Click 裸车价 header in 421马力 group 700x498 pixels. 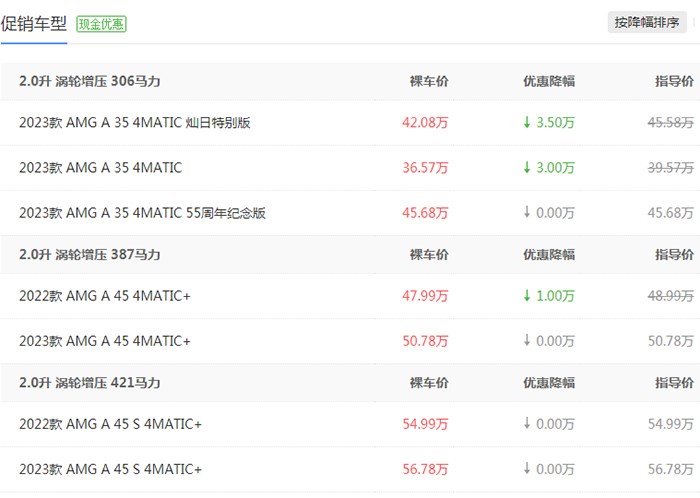pyautogui.click(x=429, y=382)
